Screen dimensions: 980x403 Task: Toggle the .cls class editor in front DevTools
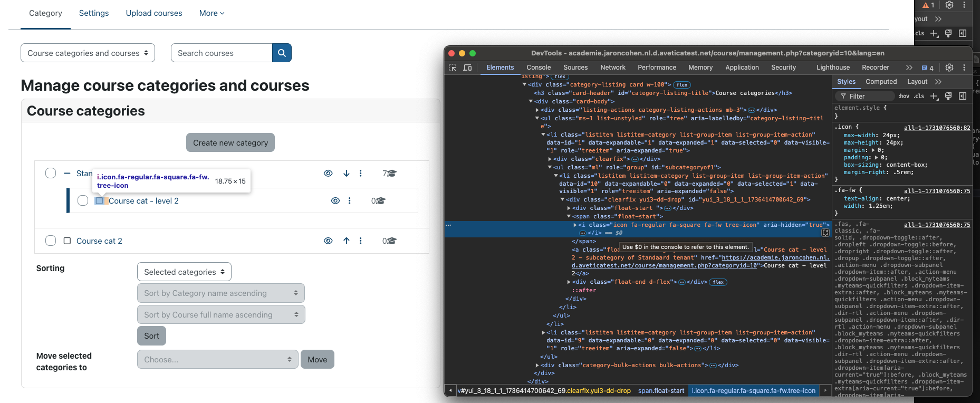(x=919, y=96)
